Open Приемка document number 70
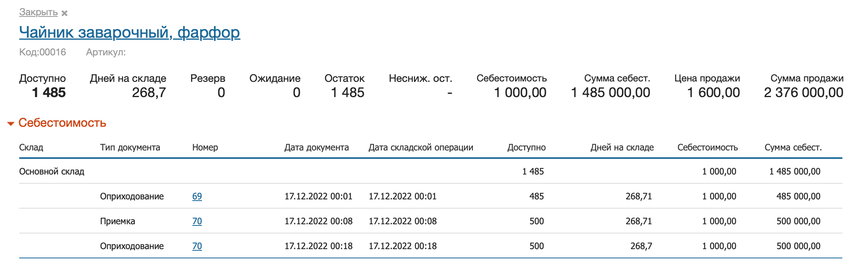This screenshot has height=272, width=868. click(196, 221)
